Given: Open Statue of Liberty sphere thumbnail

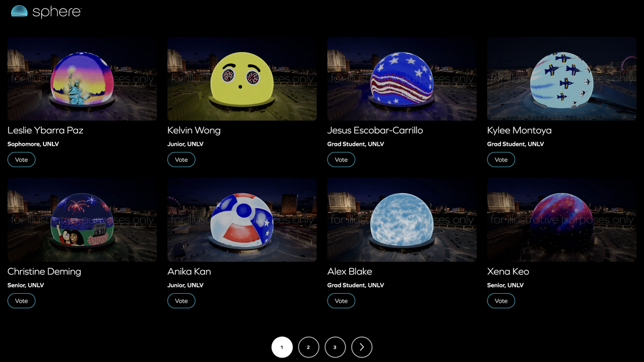Looking at the screenshot, I should (82, 78).
